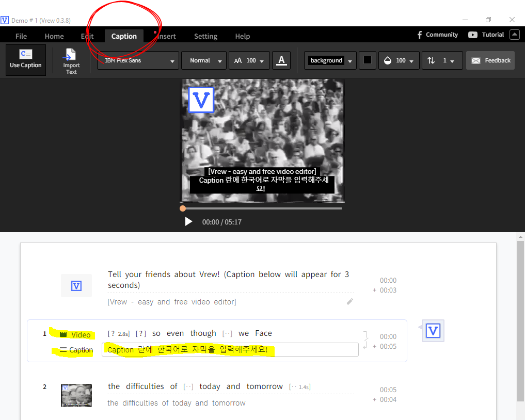Open the opacity 100 dropdown
Viewport: 525px width, 420px height.
click(399, 60)
